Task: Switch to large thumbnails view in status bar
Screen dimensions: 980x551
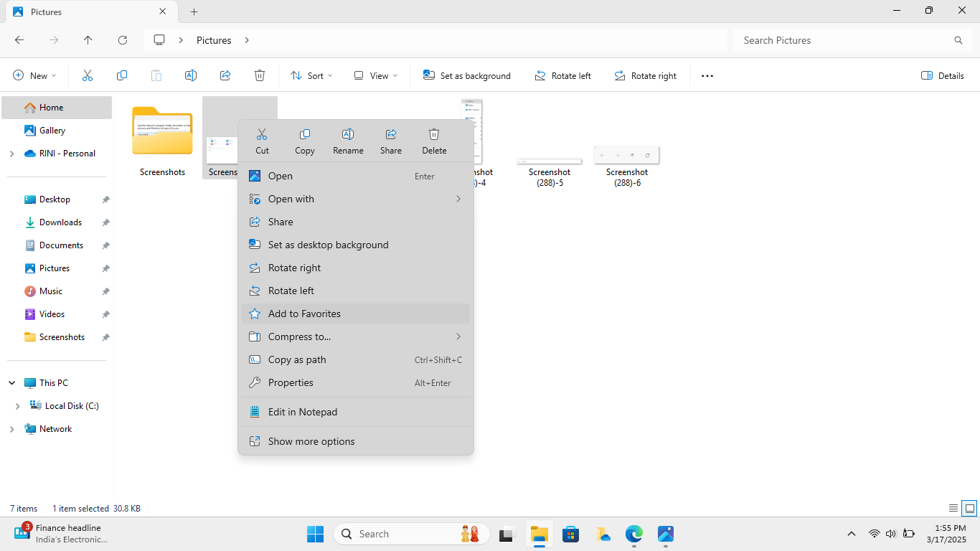Action: 969,509
